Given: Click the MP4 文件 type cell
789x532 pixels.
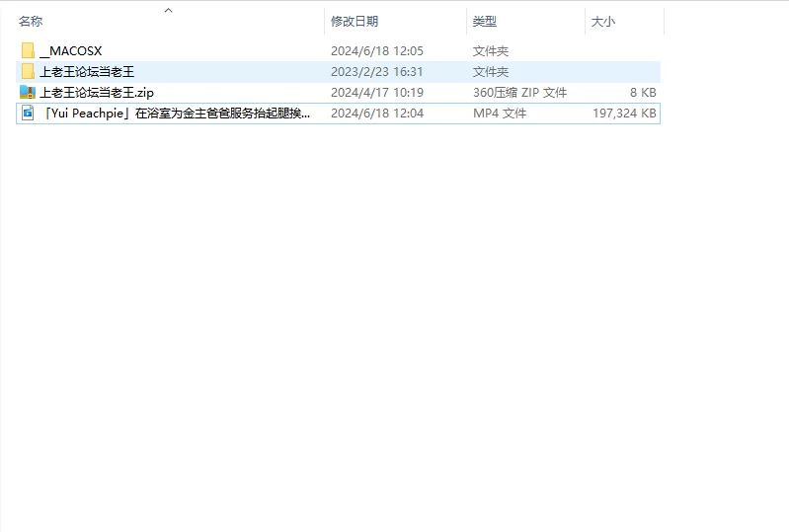Looking at the screenshot, I should tap(500, 114).
